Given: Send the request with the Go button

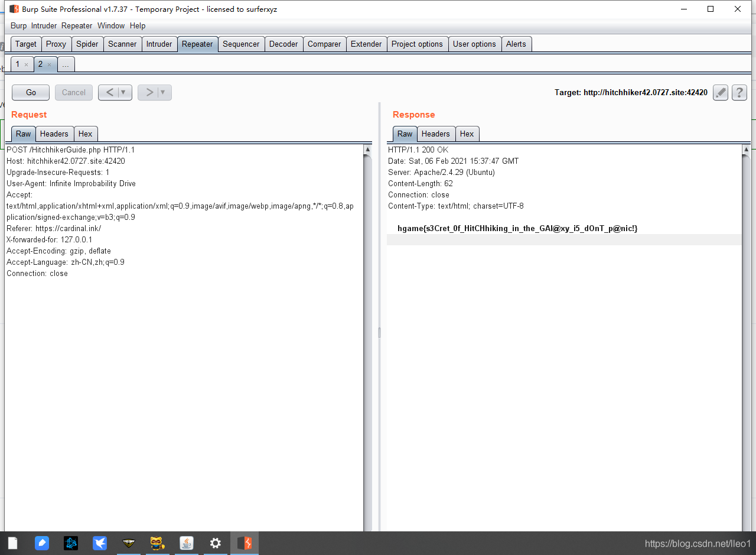Looking at the screenshot, I should [31, 92].
